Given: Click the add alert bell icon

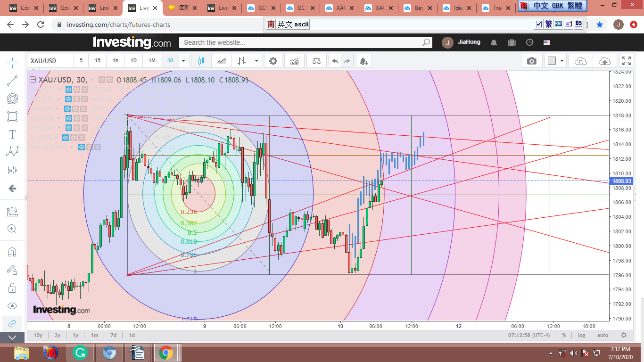Looking at the screenshot, I should click(x=363, y=61).
